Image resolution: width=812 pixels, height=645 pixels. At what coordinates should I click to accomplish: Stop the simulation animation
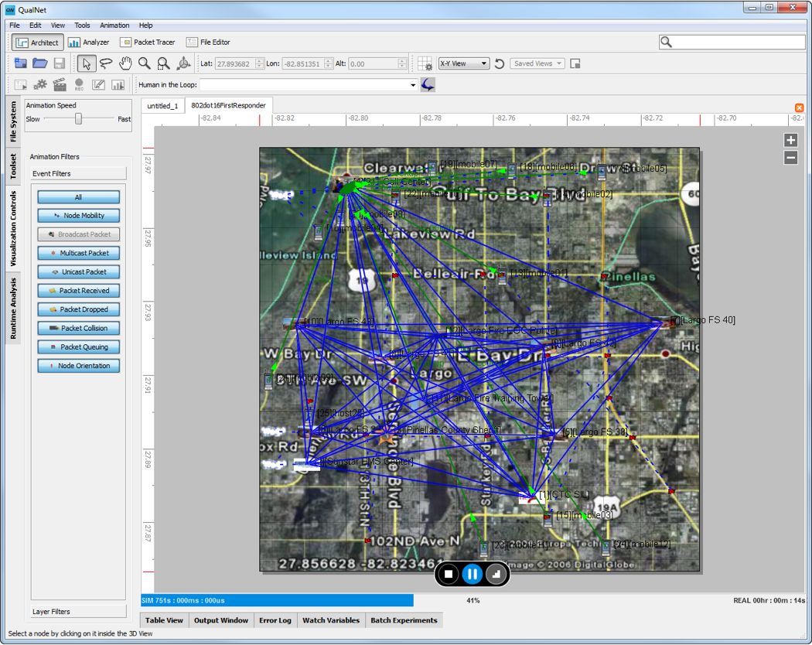[x=448, y=574]
